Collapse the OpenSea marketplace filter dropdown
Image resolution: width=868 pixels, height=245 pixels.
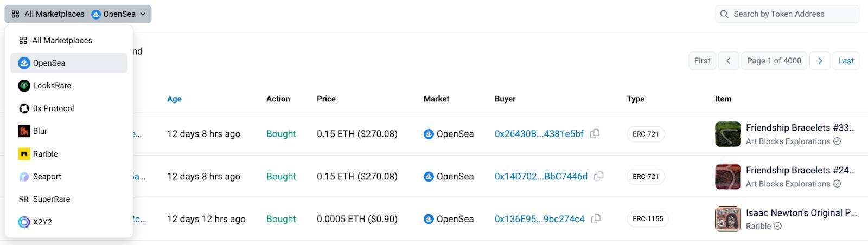pos(78,14)
